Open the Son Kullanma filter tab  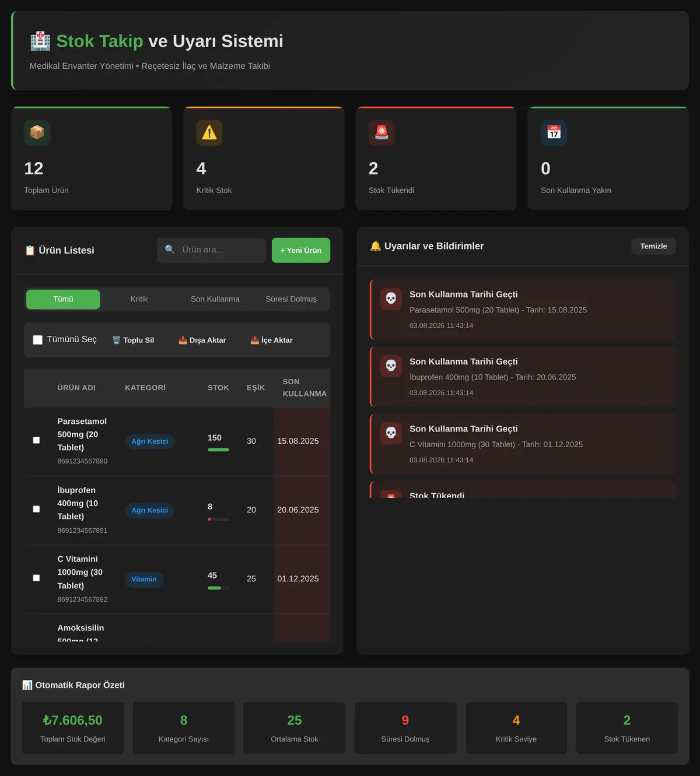(x=215, y=299)
